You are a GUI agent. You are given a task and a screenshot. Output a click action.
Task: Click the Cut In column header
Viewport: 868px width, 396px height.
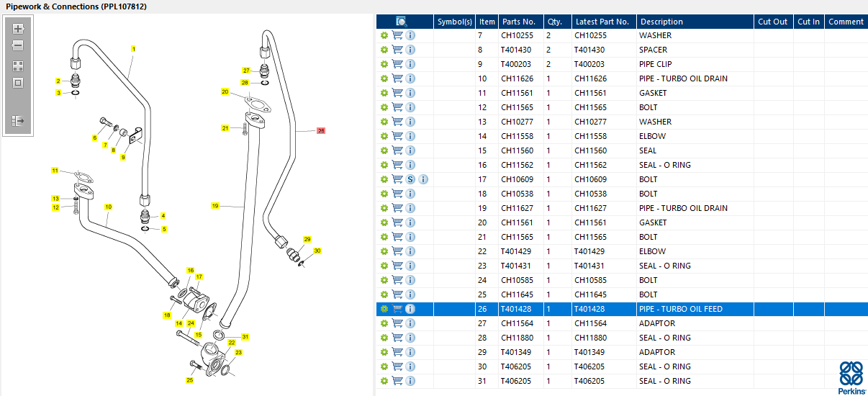pyautogui.click(x=808, y=22)
